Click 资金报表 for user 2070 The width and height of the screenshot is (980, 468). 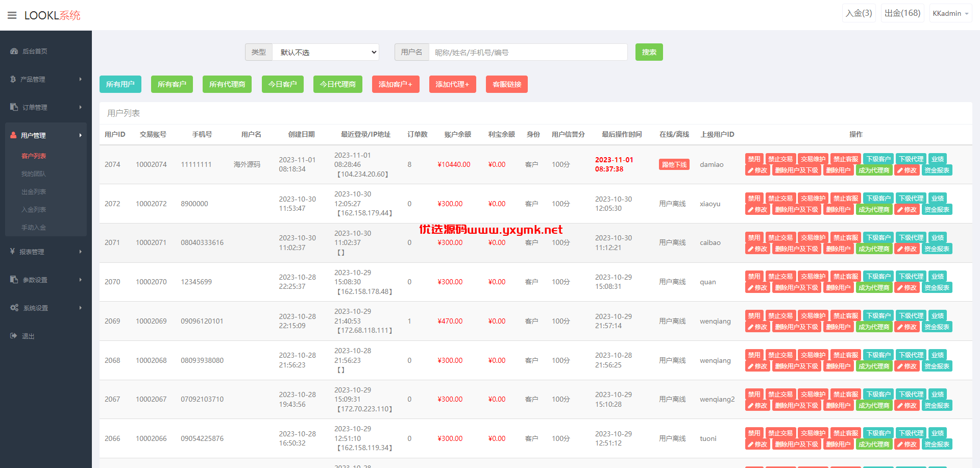coord(937,288)
